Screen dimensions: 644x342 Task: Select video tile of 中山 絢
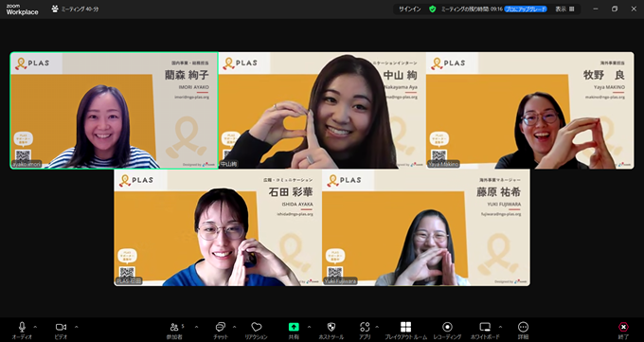[x=322, y=110]
